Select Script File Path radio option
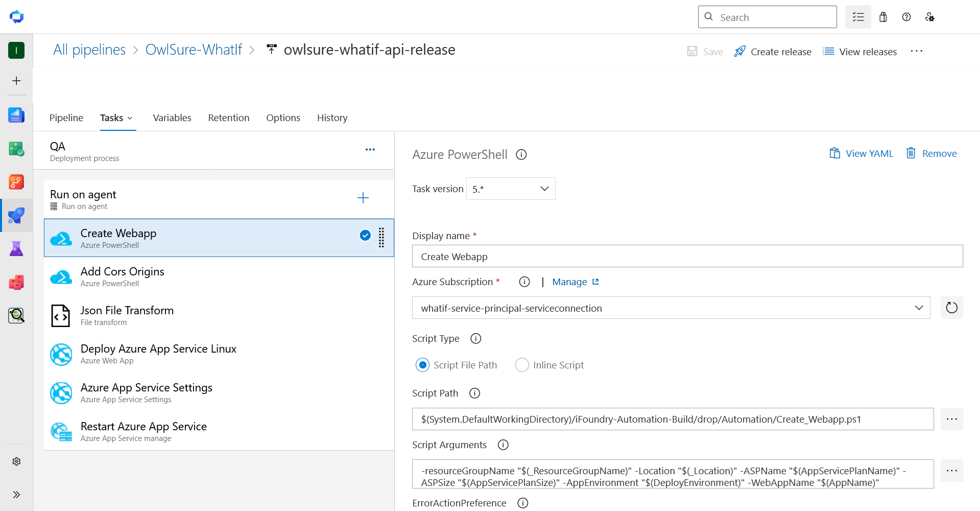980x511 pixels. (422, 365)
